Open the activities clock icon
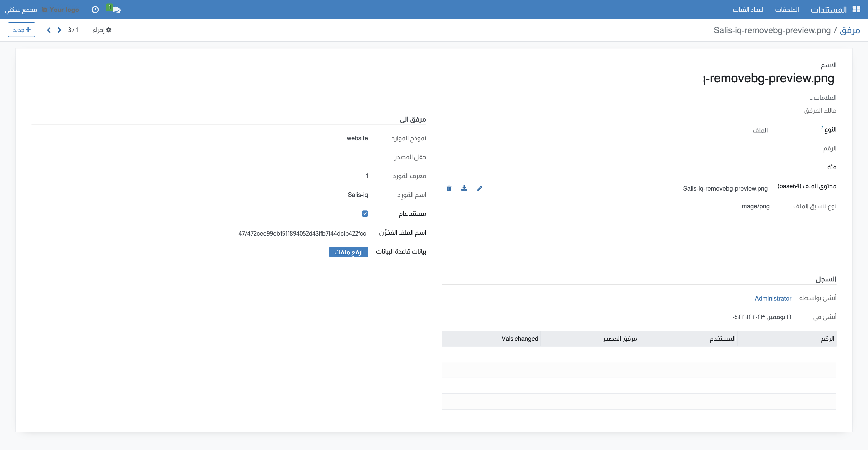868x450 pixels. [95, 10]
